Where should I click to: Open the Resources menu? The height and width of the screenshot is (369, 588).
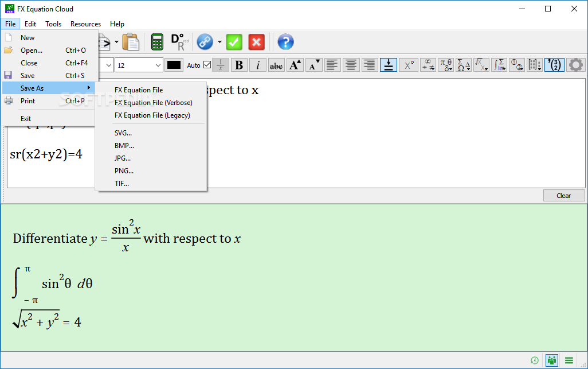click(x=85, y=24)
